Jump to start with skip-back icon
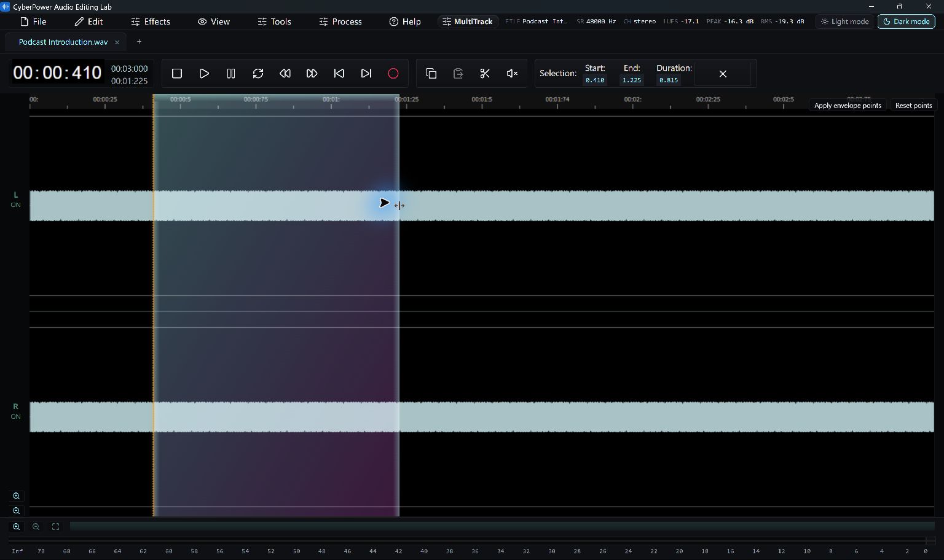Image resolution: width=944 pixels, height=560 pixels. [339, 74]
